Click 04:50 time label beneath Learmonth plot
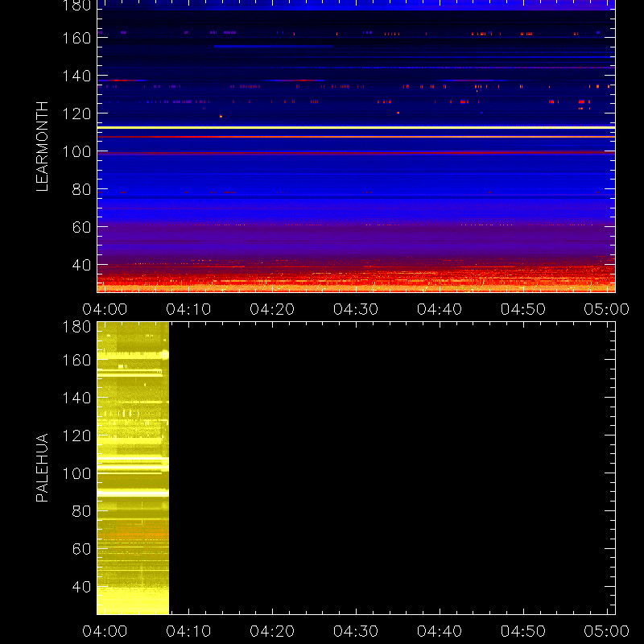The width and height of the screenshot is (644, 644). [x=523, y=309]
